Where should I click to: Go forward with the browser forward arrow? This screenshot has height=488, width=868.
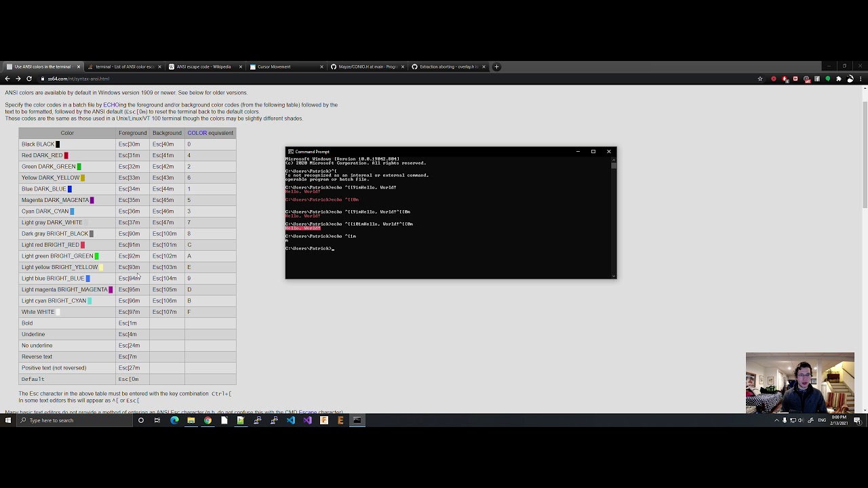pyautogui.click(x=18, y=79)
